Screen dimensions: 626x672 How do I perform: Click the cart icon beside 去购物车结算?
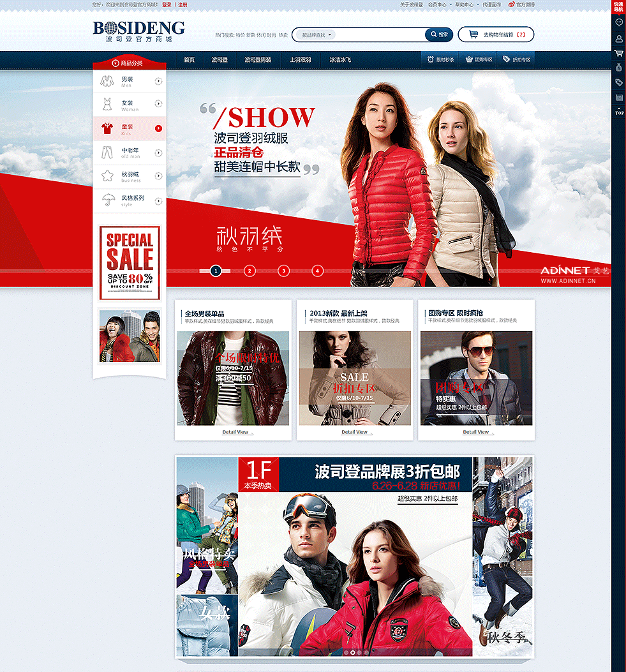coord(473,34)
